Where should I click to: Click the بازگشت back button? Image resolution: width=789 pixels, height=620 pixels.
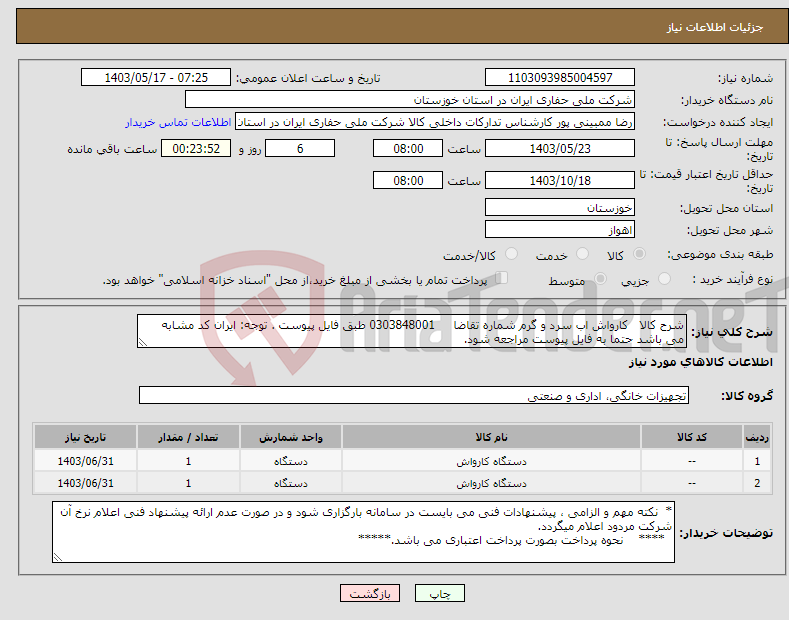point(370,593)
